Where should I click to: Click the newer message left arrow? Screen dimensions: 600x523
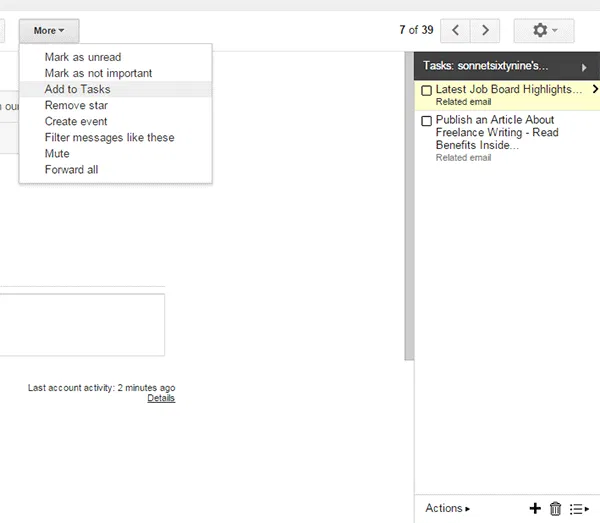click(x=456, y=31)
